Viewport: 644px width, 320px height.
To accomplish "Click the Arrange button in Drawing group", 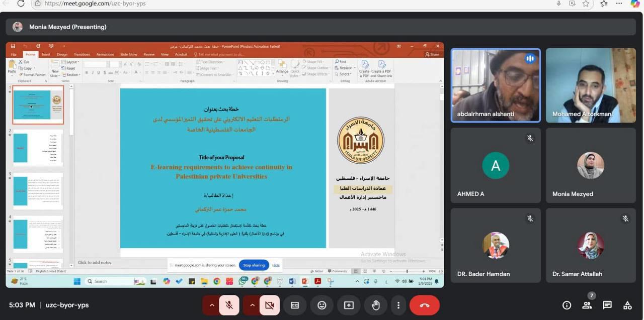I will click(282, 67).
